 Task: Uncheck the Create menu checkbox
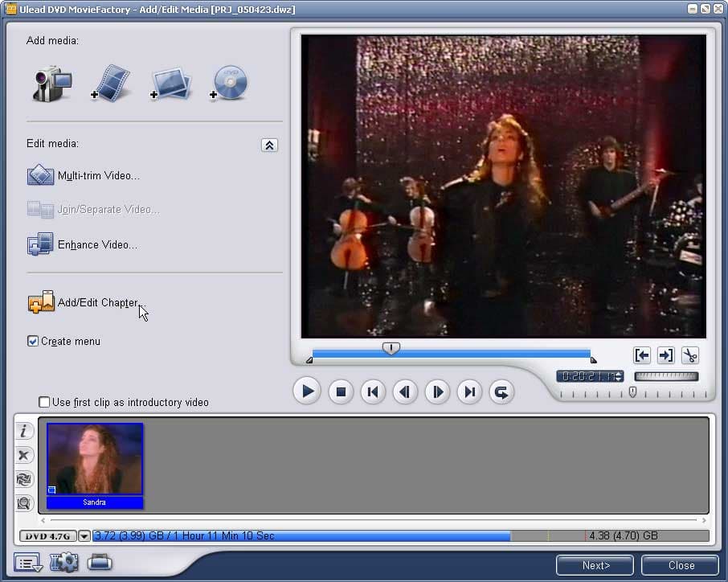click(x=32, y=342)
